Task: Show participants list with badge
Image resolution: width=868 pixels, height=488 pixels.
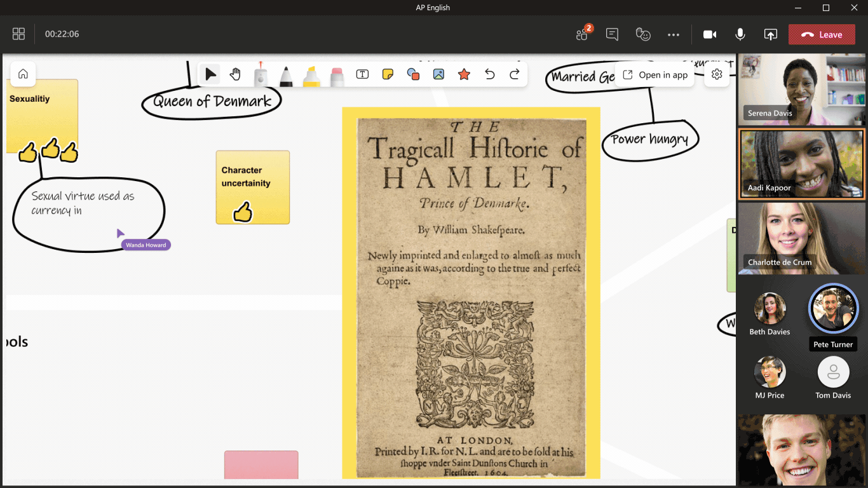Action: click(583, 34)
